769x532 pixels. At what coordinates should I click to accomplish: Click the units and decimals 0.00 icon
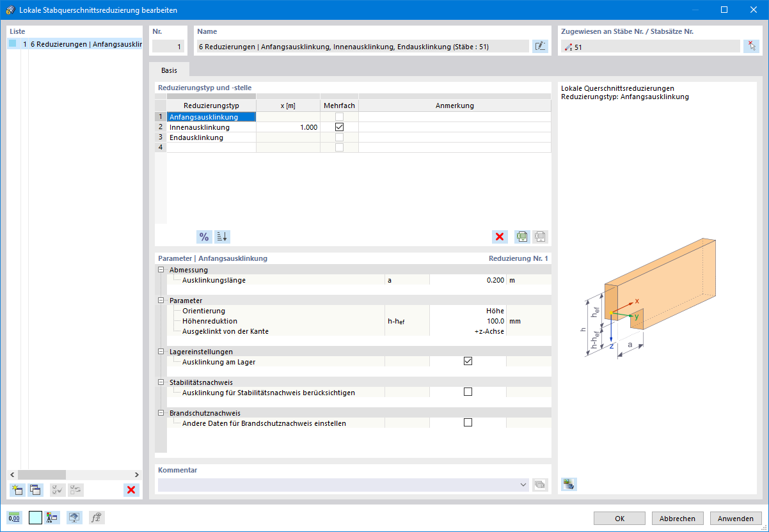[14, 518]
